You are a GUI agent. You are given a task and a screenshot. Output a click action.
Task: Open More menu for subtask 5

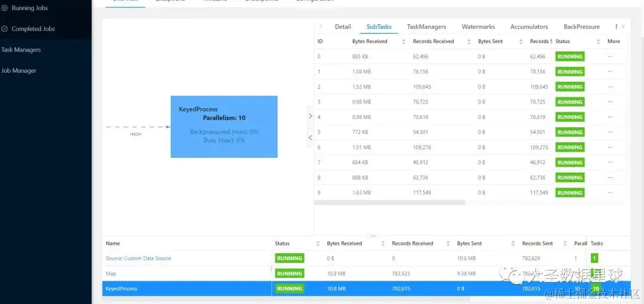[610, 132]
